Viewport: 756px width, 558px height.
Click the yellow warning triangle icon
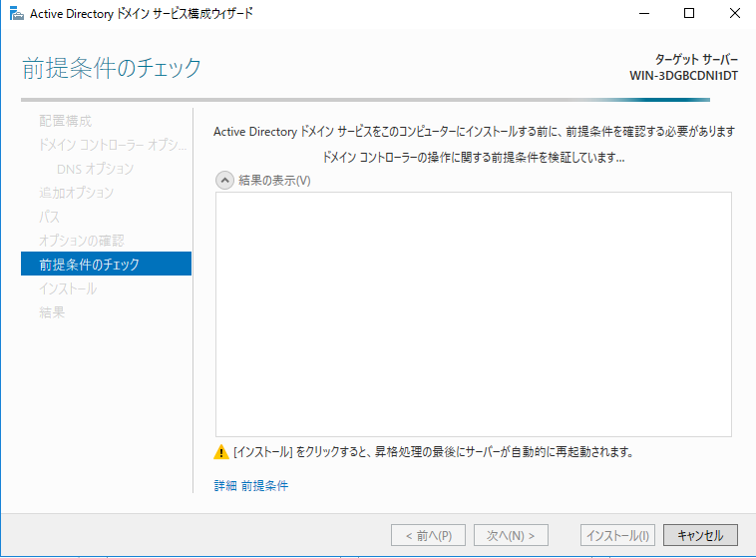point(221,452)
